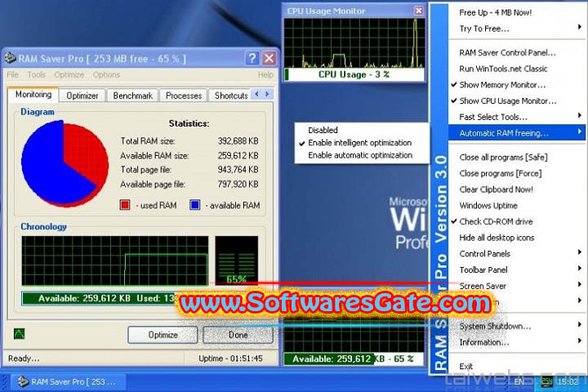
Task: Open the File menu
Action: (x=12, y=74)
